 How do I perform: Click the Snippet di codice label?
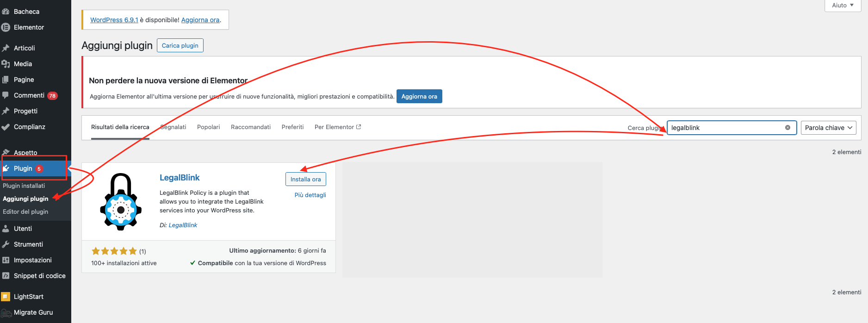tap(40, 276)
